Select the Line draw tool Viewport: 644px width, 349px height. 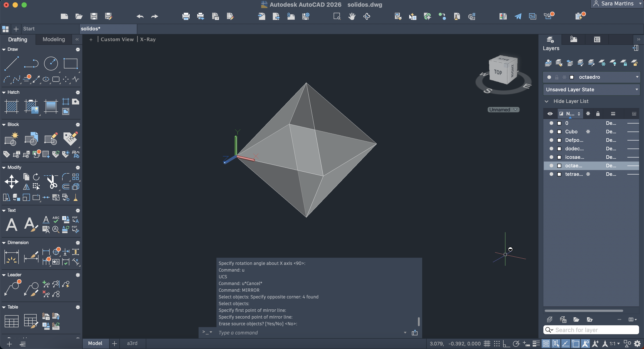[x=11, y=64]
